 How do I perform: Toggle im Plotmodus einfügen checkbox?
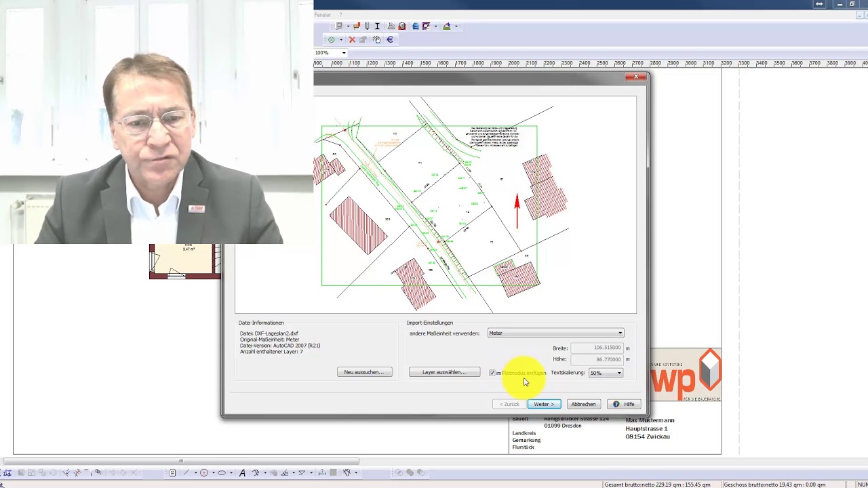[492, 373]
